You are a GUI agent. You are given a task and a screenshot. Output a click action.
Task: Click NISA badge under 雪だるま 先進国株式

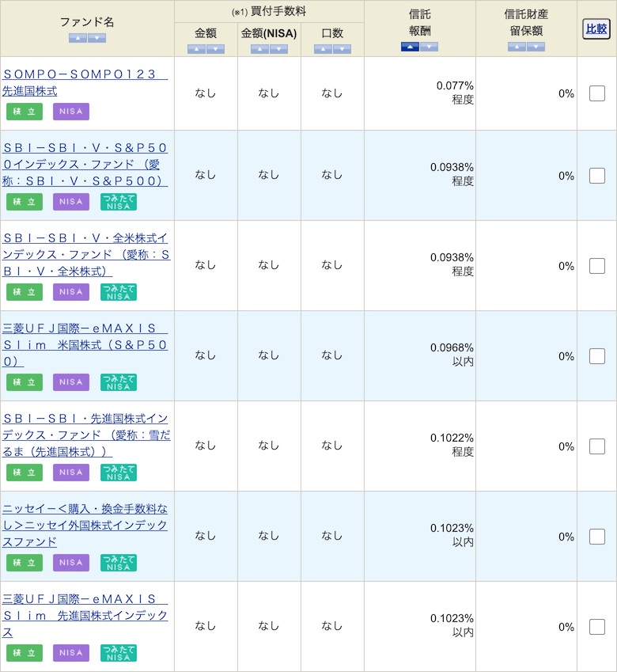(x=71, y=473)
